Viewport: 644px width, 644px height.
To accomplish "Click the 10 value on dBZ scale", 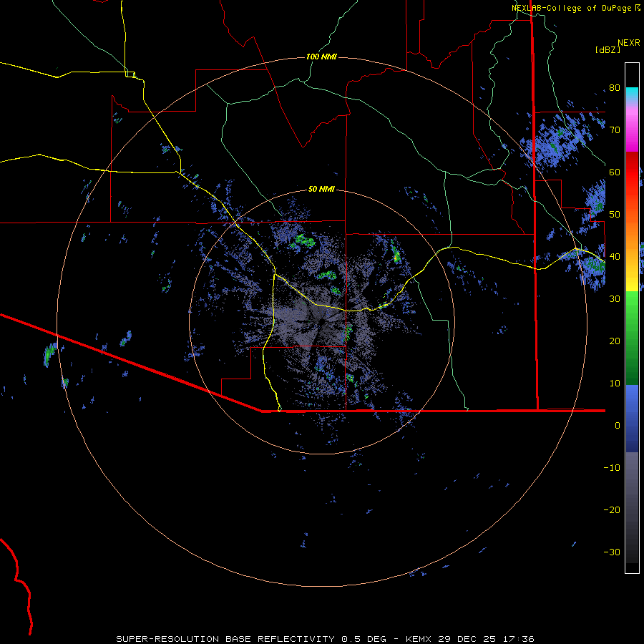I will (615, 384).
